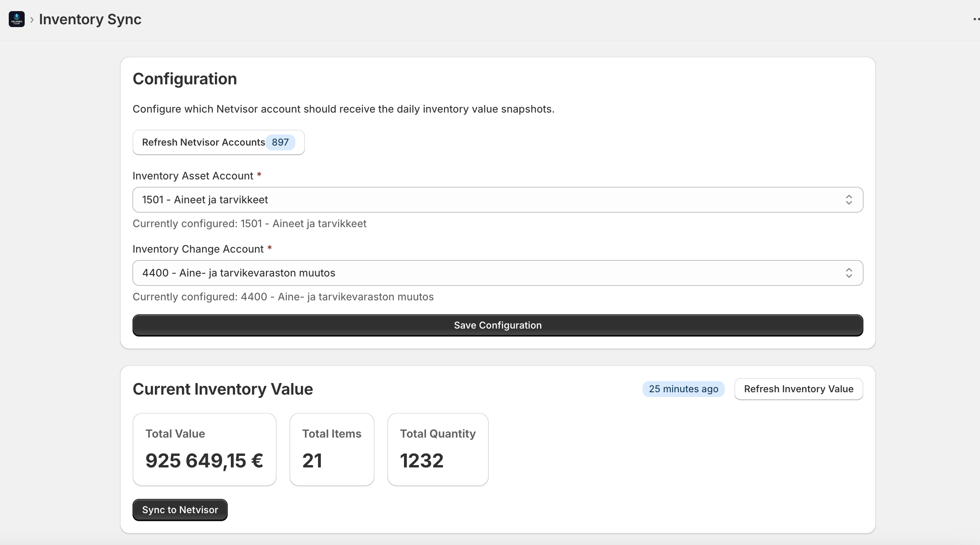The image size is (980, 545).
Task: Click the Total Value card showing 925 649,15 €
Action: pos(204,450)
